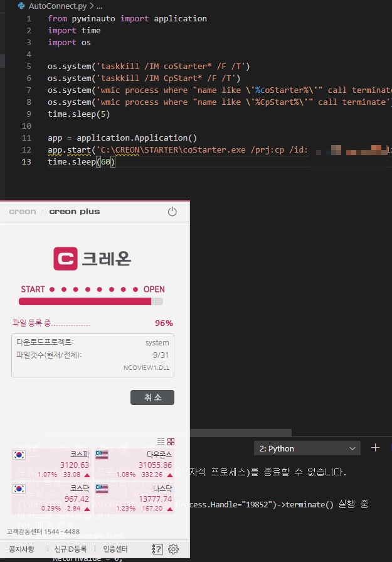Image resolution: width=392 pixels, height=562 pixels.
Task: Open 신규ID등록 registration link
Action: click(x=70, y=549)
